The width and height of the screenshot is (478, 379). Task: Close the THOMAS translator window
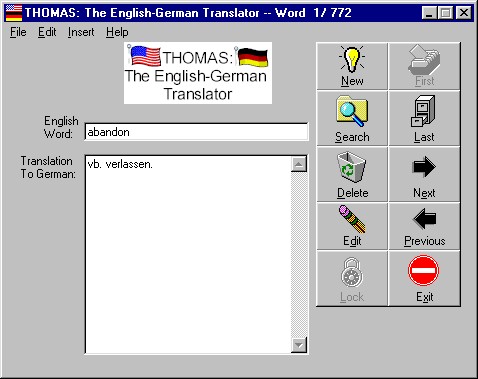pos(463,13)
